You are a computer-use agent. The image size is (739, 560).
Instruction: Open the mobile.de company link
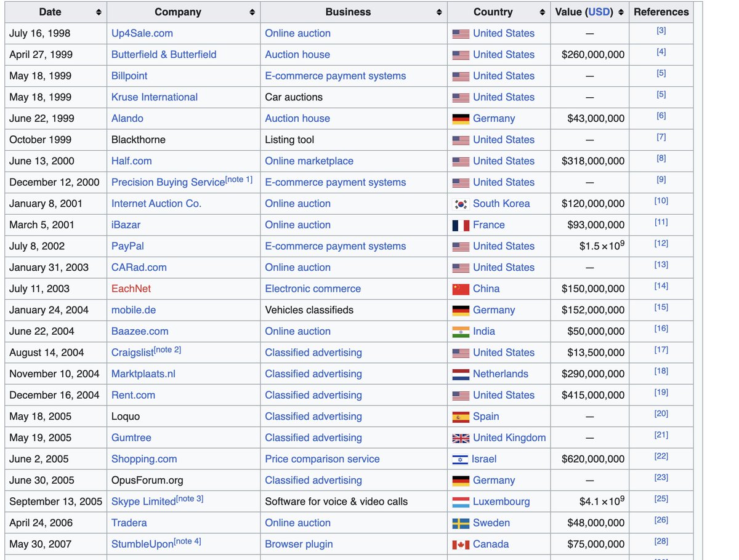(134, 310)
